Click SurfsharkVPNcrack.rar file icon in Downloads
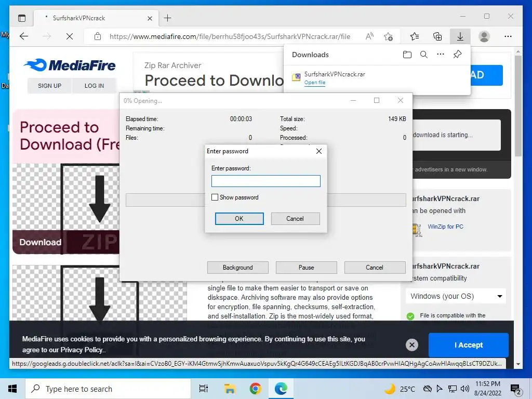This screenshot has width=532, height=399. (x=296, y=78)
